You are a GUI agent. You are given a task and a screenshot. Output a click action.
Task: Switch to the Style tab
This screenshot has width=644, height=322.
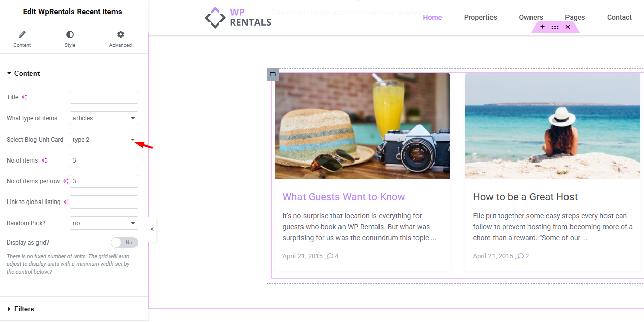(70, 39)
